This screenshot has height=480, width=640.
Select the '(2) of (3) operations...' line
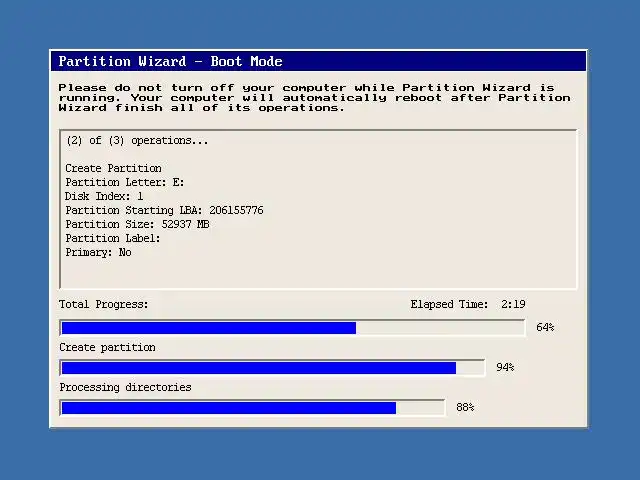pyautogui.click(x=137, y=141)
